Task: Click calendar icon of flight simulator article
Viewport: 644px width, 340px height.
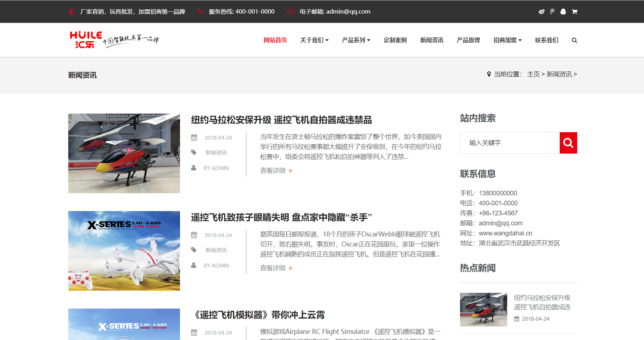Action: pyautogui.click(x=194, y=332)
